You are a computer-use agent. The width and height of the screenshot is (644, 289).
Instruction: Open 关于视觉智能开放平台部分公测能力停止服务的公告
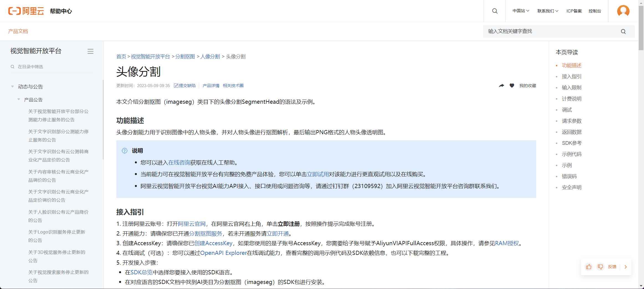point(58,116)
